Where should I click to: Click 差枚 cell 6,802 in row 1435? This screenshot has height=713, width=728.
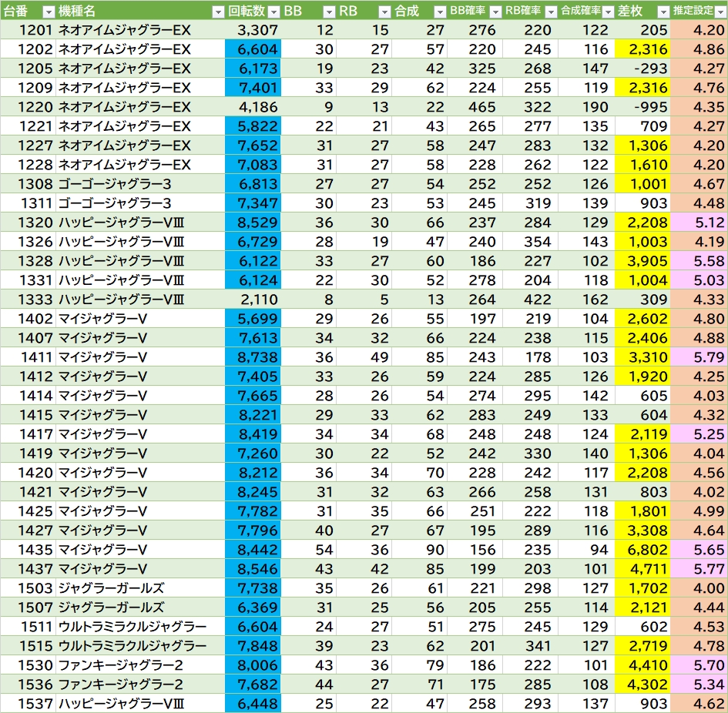coord(642,550)
